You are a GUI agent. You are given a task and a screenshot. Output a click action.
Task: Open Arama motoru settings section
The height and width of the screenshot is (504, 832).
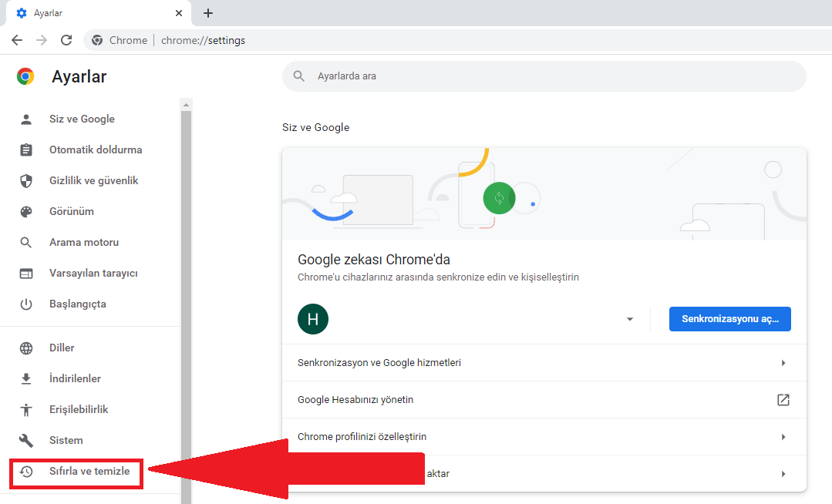point(83,243)
